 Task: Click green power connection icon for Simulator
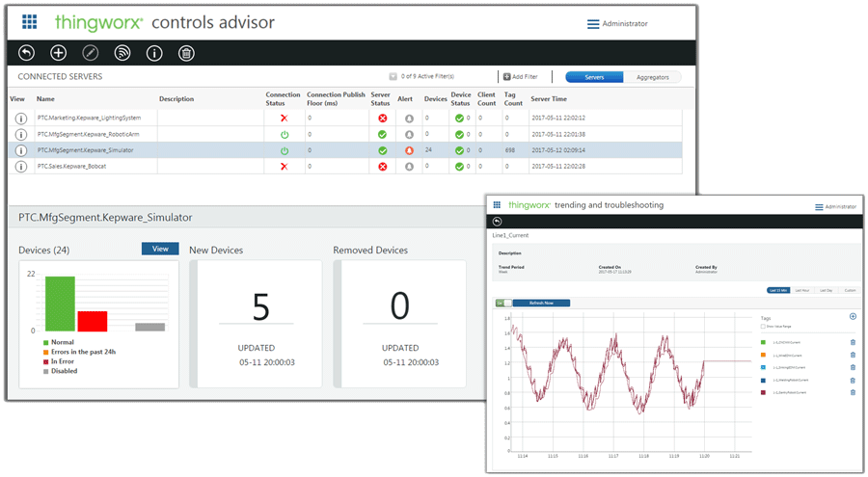tap(285, 150)
